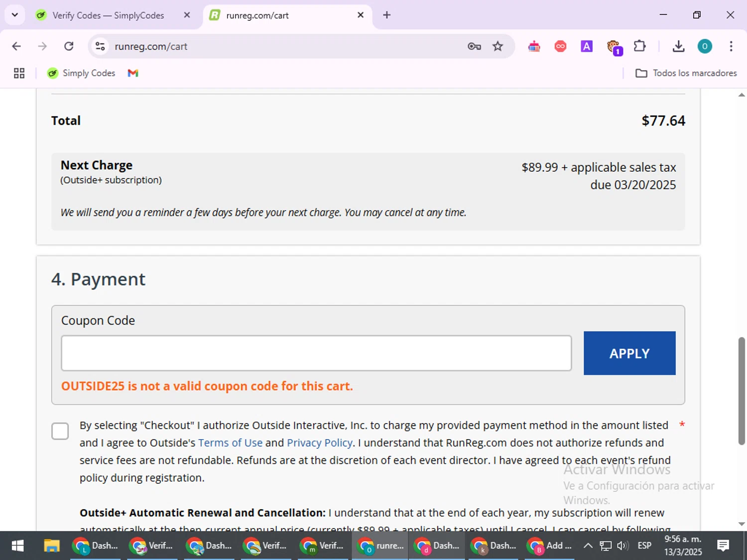Open the Simply Codes bookmark
The image size is (747, 560).
coord(81,73)
